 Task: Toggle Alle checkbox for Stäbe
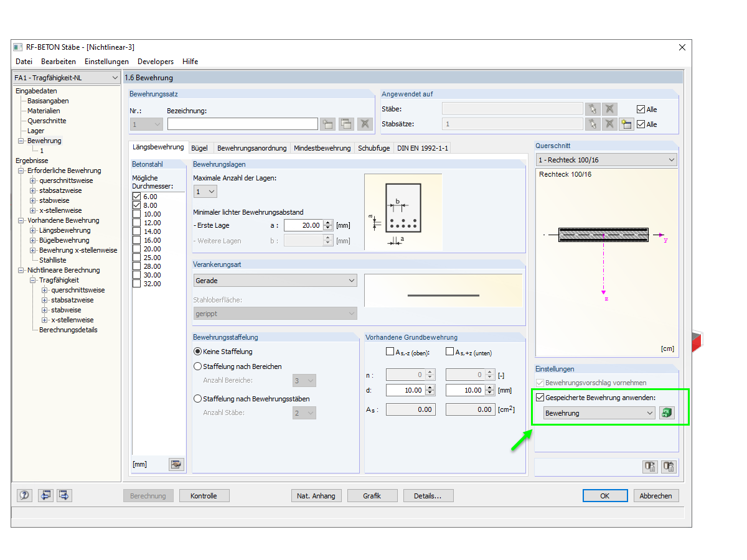tap(641, 110)
